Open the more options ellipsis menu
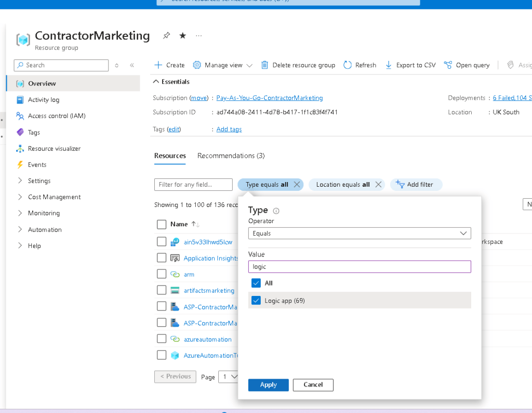This screenshot has width=532, height=413. [199, 36]
